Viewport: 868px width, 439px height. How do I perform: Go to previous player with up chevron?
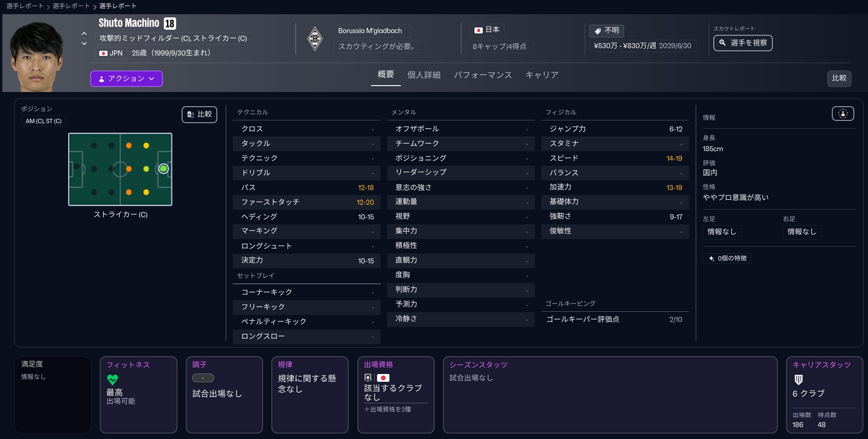pyautogui.click(x=84, y=33)
